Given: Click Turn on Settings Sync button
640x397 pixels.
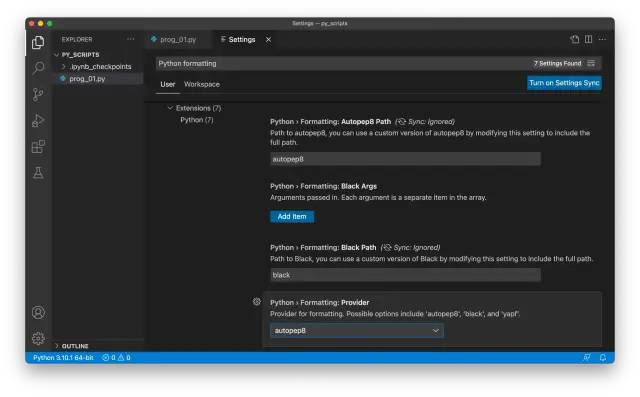Looking at the screenshot, I should 564,83.
